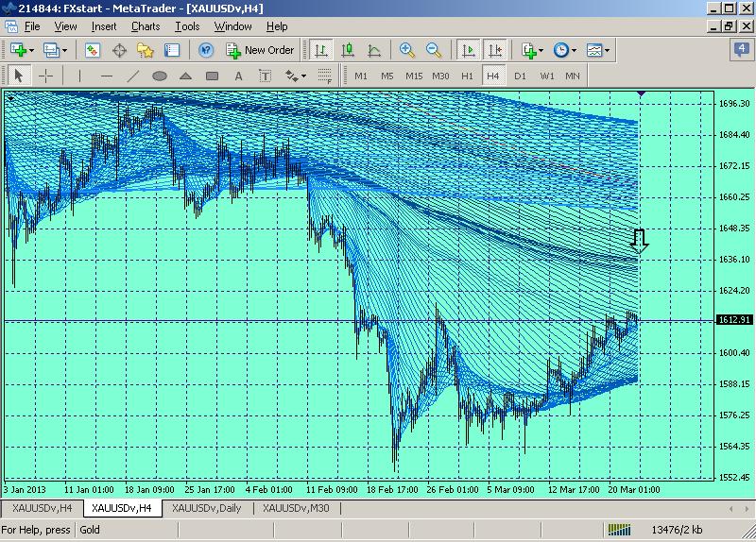Open the Market Watch window icon

click(x=93, y=50)
